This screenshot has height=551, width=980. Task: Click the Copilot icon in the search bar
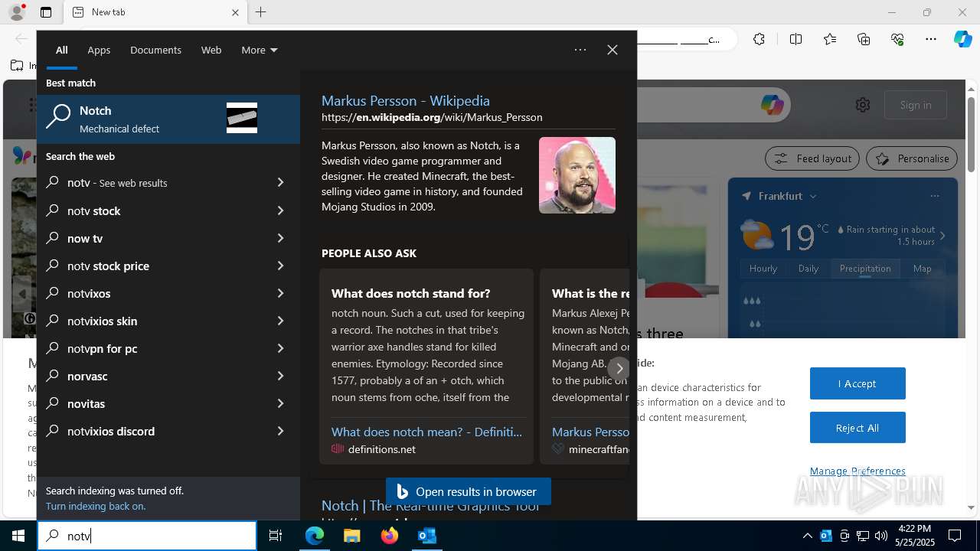coord(772,105)
